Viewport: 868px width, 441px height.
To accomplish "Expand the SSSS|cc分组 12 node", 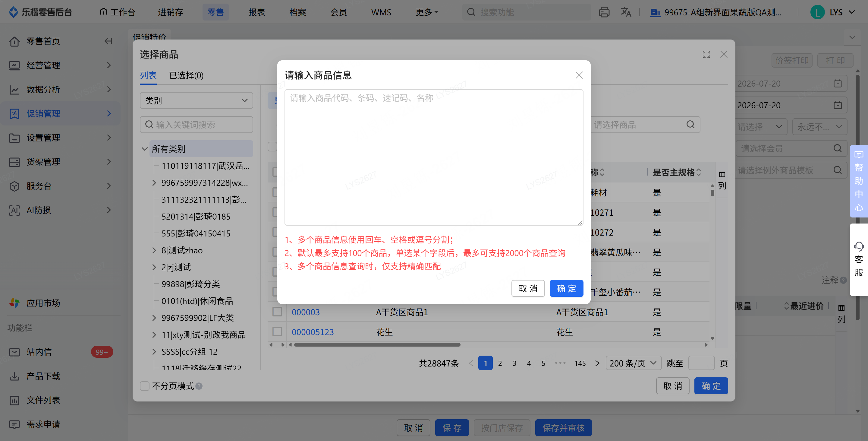I will 154,352.
